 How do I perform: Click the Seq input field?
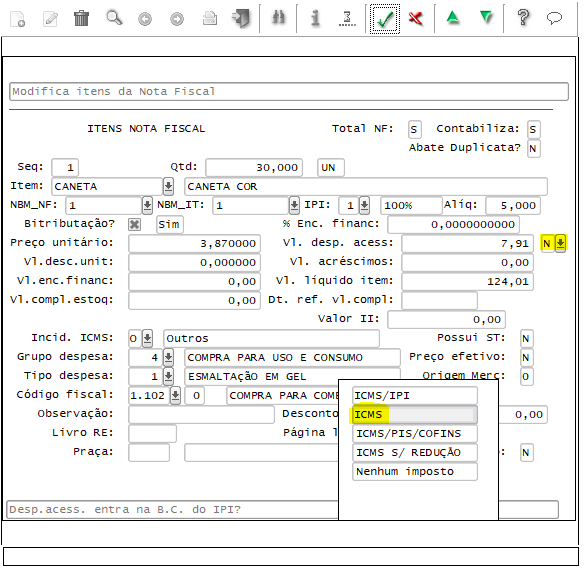[x=65, y=167]
